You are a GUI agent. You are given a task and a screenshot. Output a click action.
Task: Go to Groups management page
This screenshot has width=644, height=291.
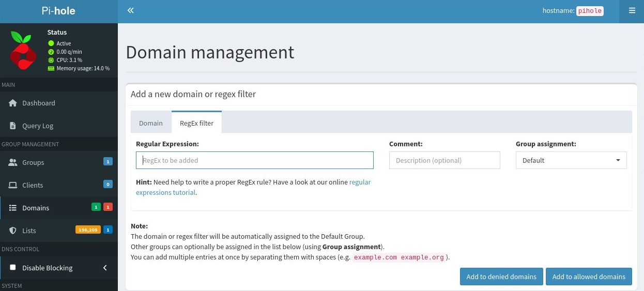[x=59, y=162]
